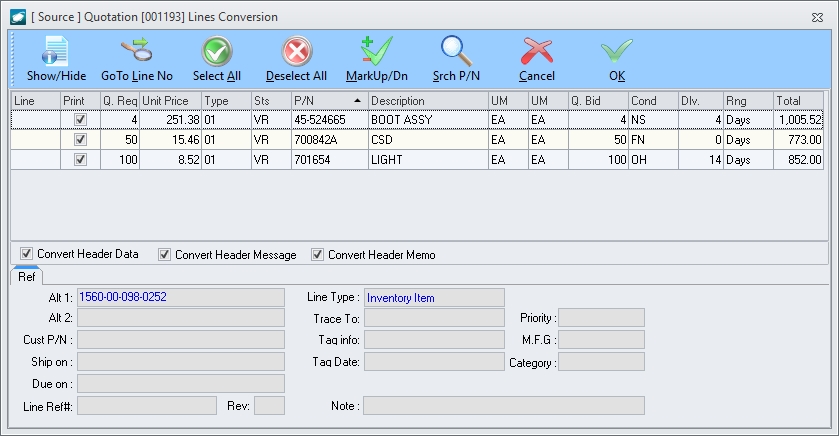Click the Priority field
839x436 pixels.
point(601,318)
